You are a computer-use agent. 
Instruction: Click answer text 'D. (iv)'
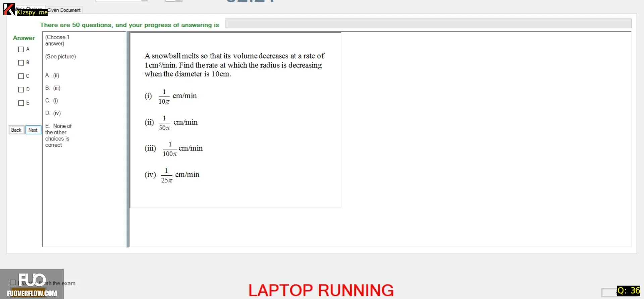[53, 113]
